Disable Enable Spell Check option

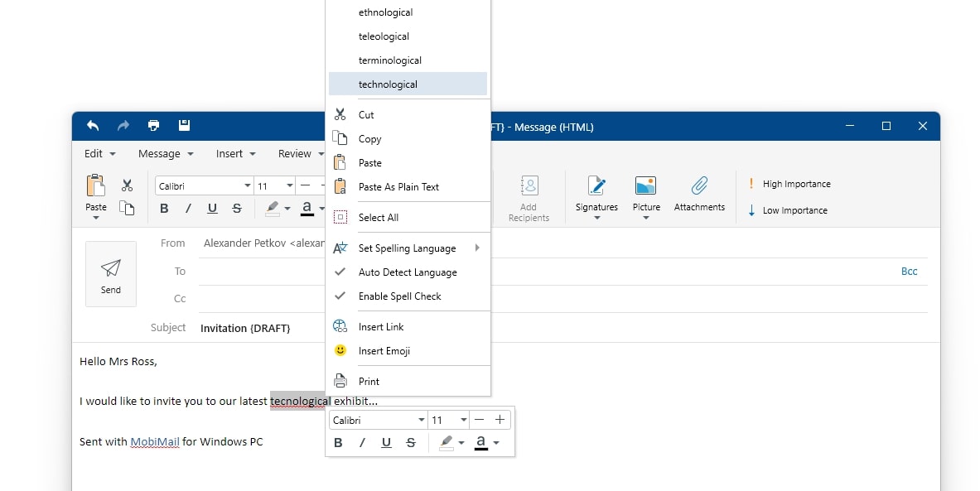coord(399,296)
